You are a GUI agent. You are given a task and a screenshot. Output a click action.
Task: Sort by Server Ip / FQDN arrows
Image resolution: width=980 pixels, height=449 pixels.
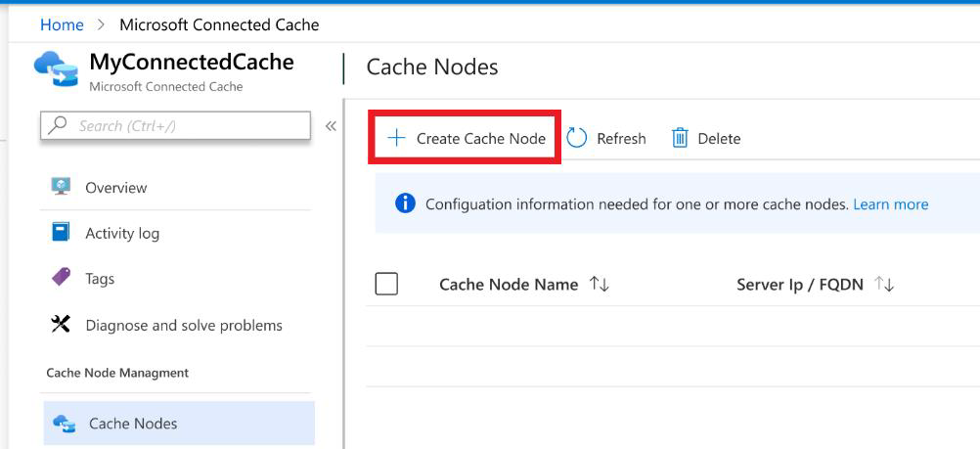(x=884, y=285)
